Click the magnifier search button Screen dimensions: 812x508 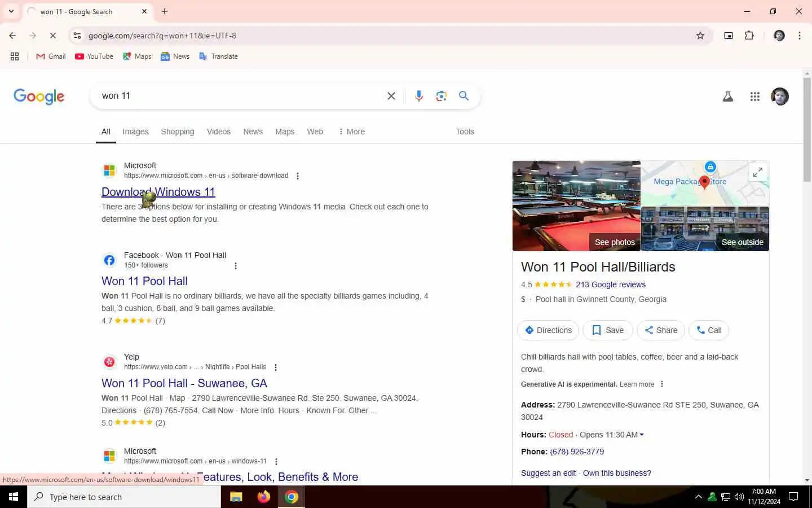point(464,96)
